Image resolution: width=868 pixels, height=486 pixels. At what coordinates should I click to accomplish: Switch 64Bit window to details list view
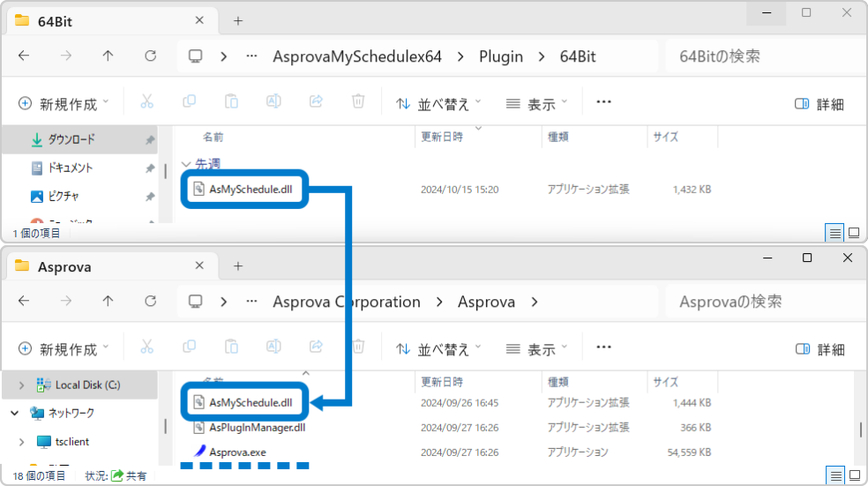[x=834, y=233]
